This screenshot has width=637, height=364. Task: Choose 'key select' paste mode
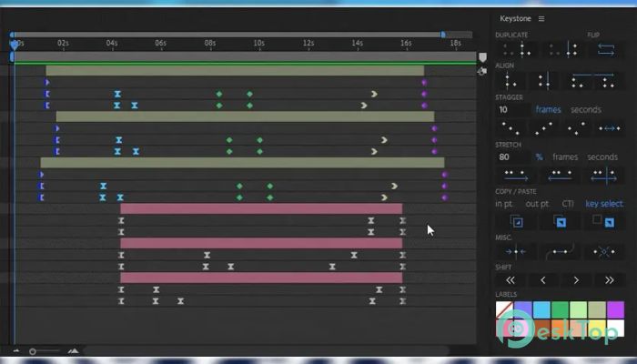(604, 204)
